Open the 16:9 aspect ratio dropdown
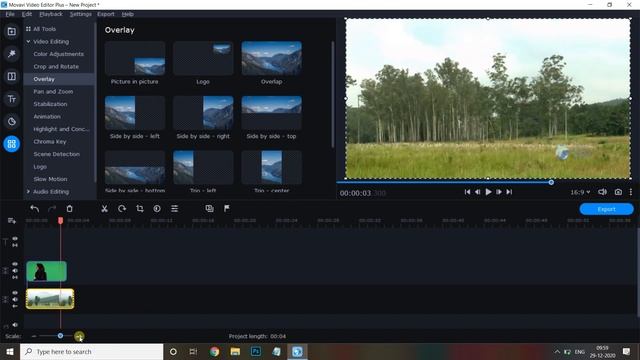 click(580, 192)
